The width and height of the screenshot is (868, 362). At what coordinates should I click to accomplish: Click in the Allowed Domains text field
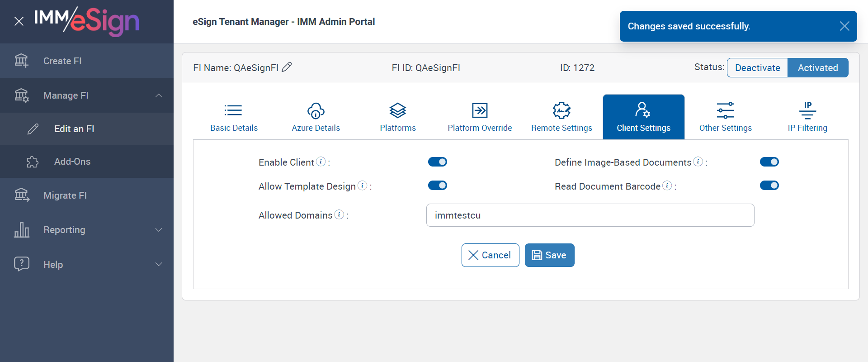coord(590,215)
